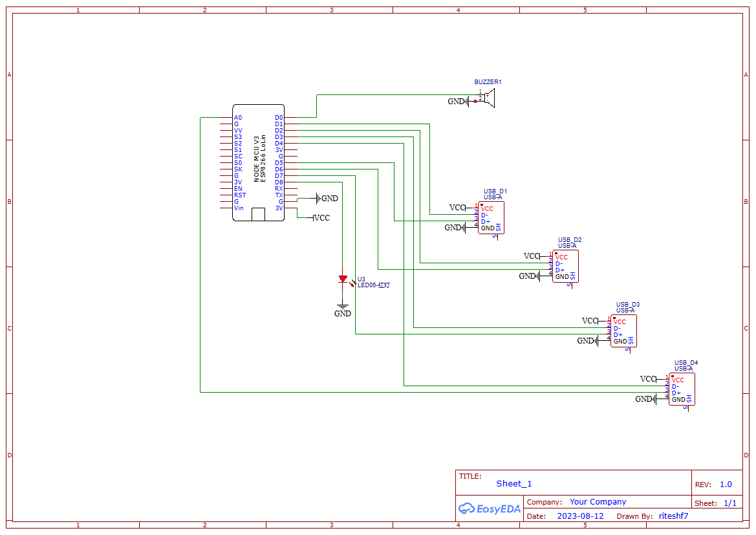Click the GND symbol below the LED

click(343, 310)
